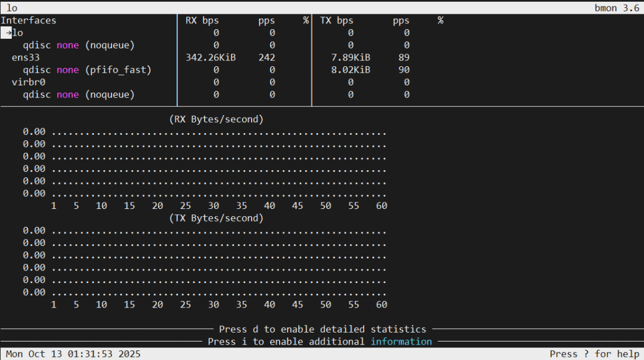Click the ens33 TX value 7.89KiB
The width and height of the screenshot is (644, 360).
(x=351, y=57)
